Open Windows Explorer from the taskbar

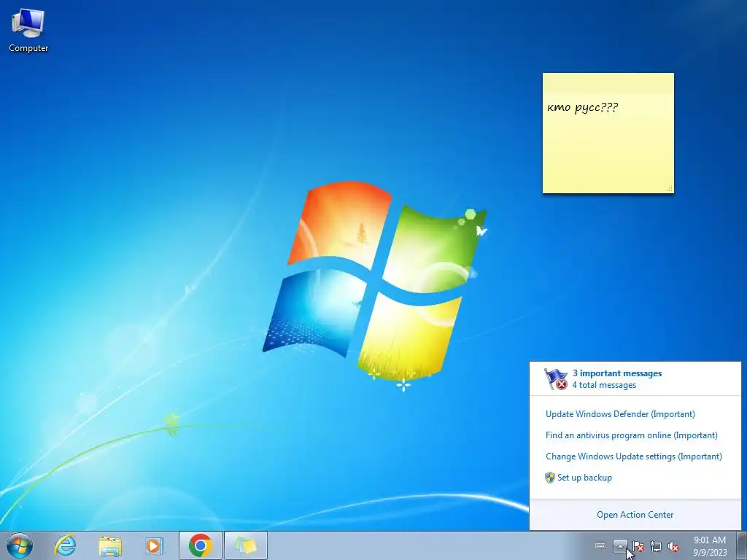(x=110, y=545)
